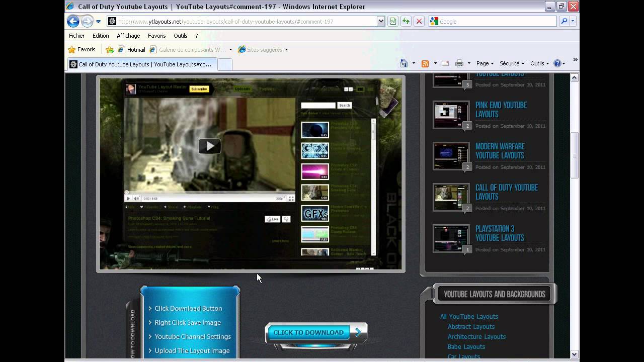The image size is (644, 362).
Task: Click the blue Help icon
Action: (x=557, y=63)
